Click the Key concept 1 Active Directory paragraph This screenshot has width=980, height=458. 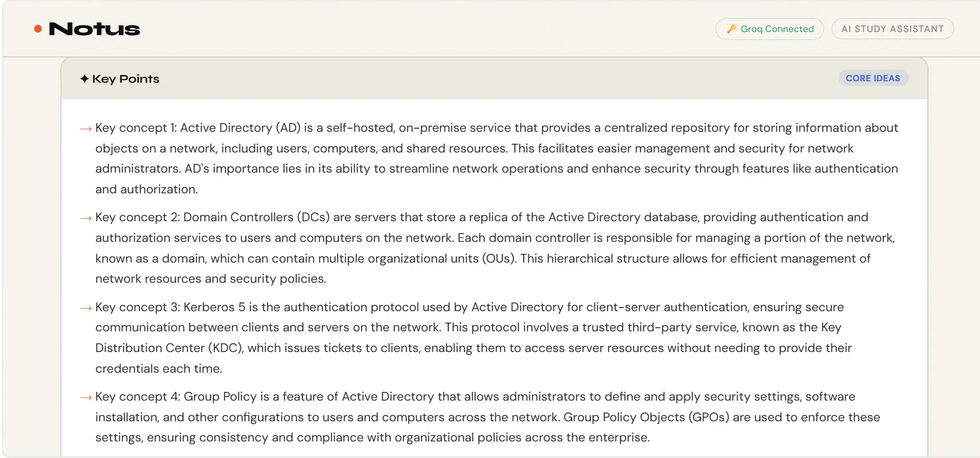pyautogui.click(x=497, y=158)
